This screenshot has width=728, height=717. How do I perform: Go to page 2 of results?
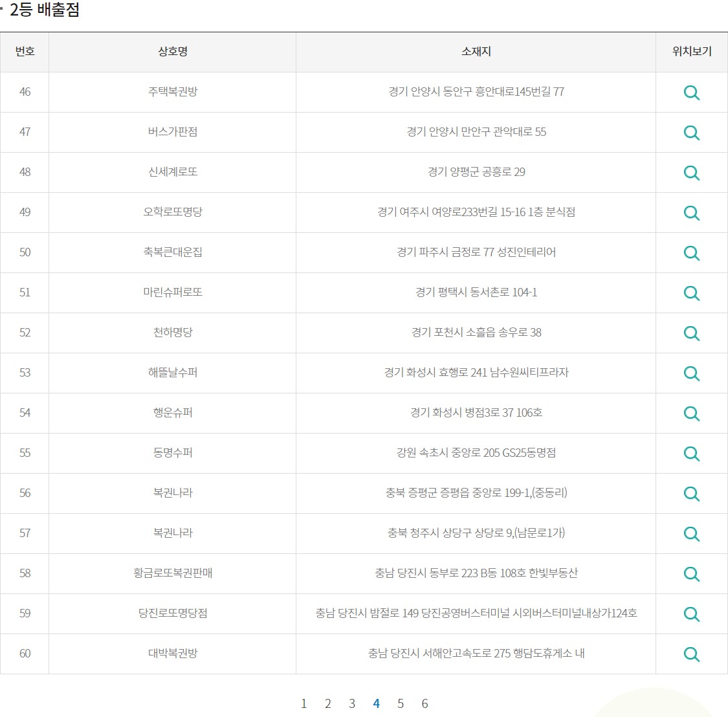[x=328, y=703]
